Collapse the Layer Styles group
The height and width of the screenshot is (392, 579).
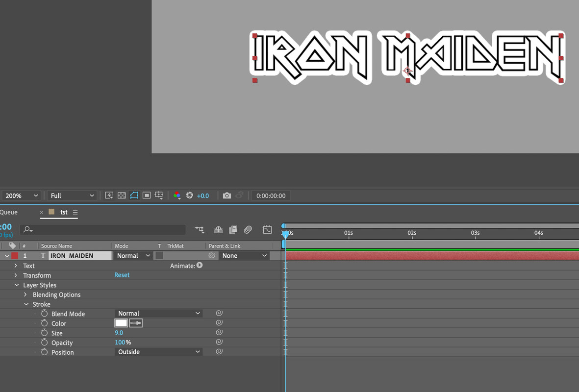pos(17,285)
